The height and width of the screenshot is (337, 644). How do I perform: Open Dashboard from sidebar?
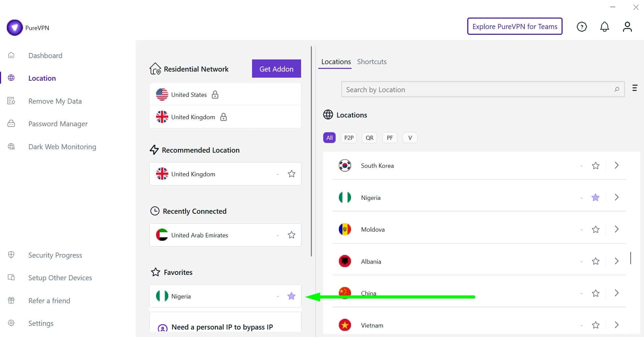coord(45,55)
